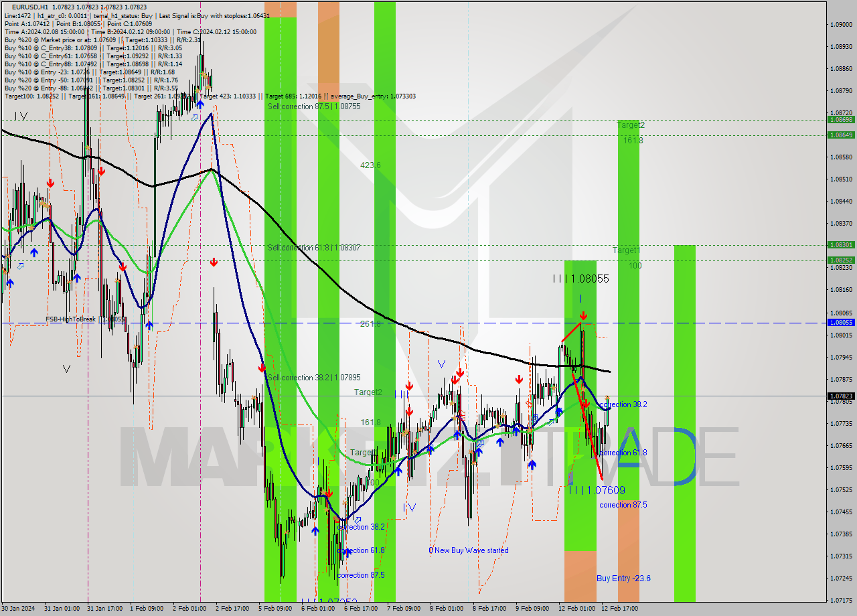Click the 'Sell correction 38.2 | 1.07895' label
The image size is (857, 616).
point(314,378)
